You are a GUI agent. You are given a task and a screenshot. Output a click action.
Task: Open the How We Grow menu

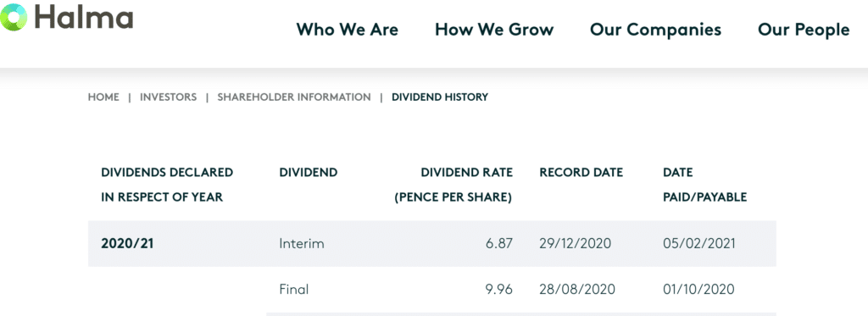click(494, 30)
